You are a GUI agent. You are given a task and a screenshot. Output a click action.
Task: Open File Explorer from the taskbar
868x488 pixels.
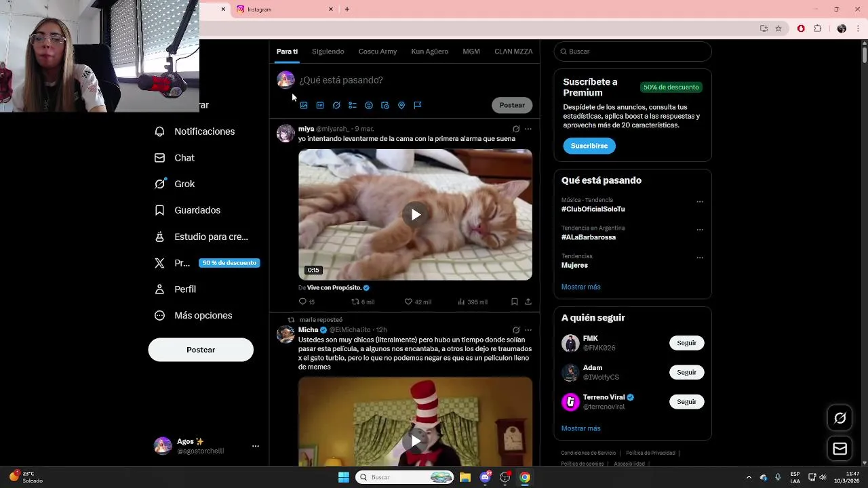465,477
